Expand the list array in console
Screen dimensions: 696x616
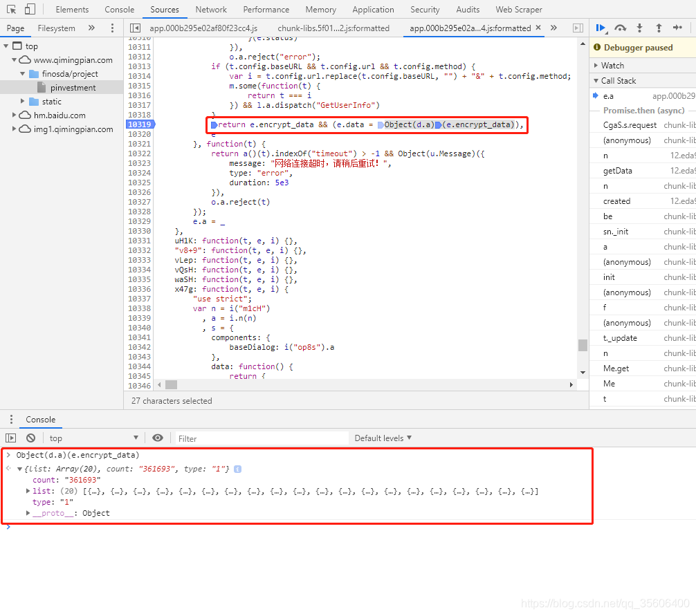click(28, 491)
